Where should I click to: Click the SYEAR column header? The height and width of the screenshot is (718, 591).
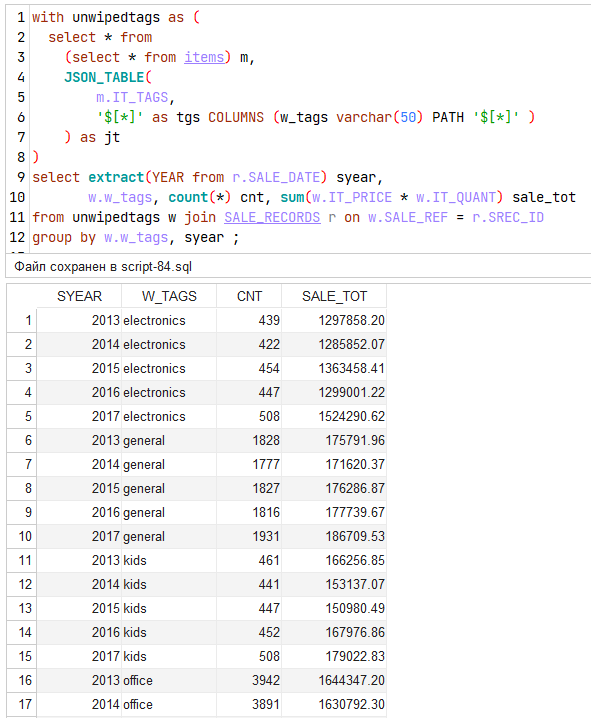point(79,296)
